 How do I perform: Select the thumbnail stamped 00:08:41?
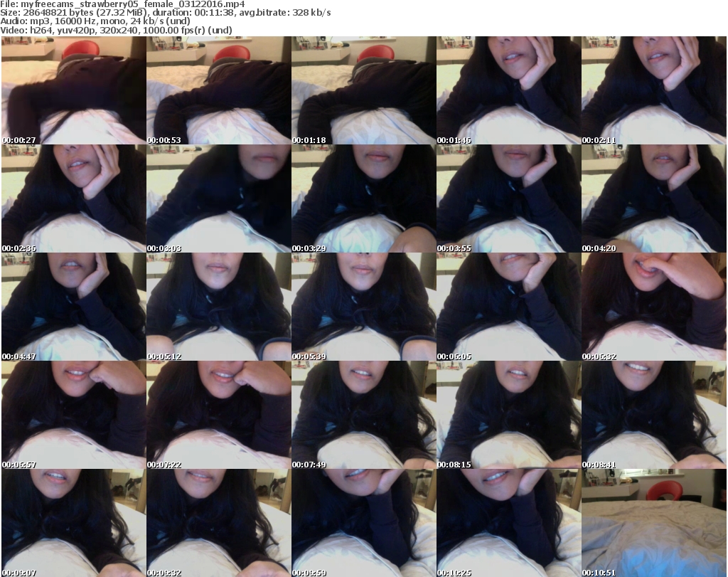[x=654, y=415]
